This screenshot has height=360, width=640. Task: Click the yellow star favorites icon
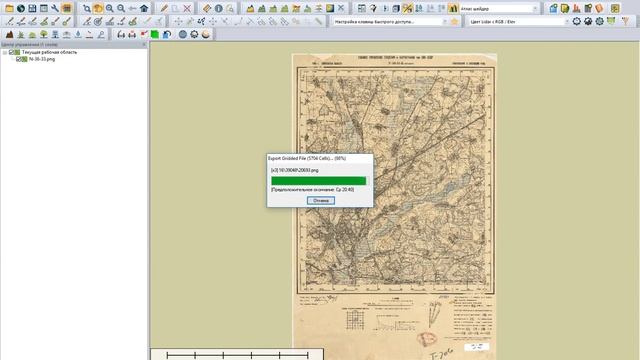click(x=454, y=22)
